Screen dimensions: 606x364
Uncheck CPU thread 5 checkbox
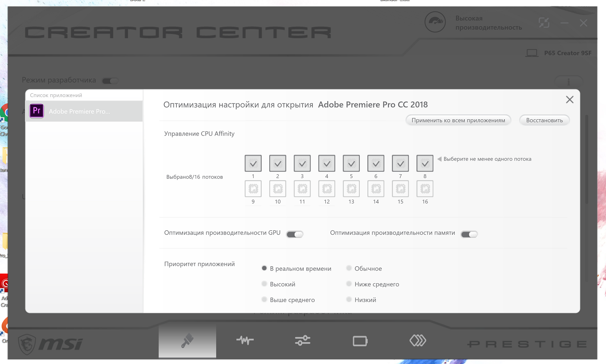point(351,163)
